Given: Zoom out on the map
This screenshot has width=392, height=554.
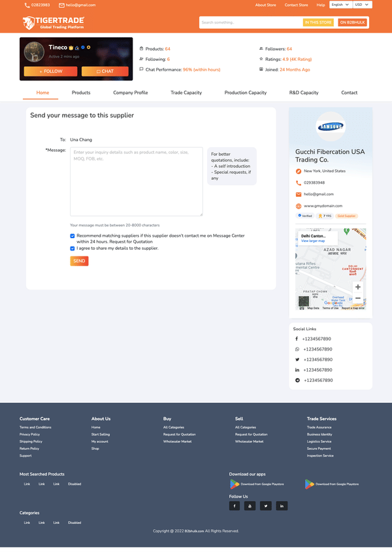Looking at the screenshot, I should coord(358,298).
